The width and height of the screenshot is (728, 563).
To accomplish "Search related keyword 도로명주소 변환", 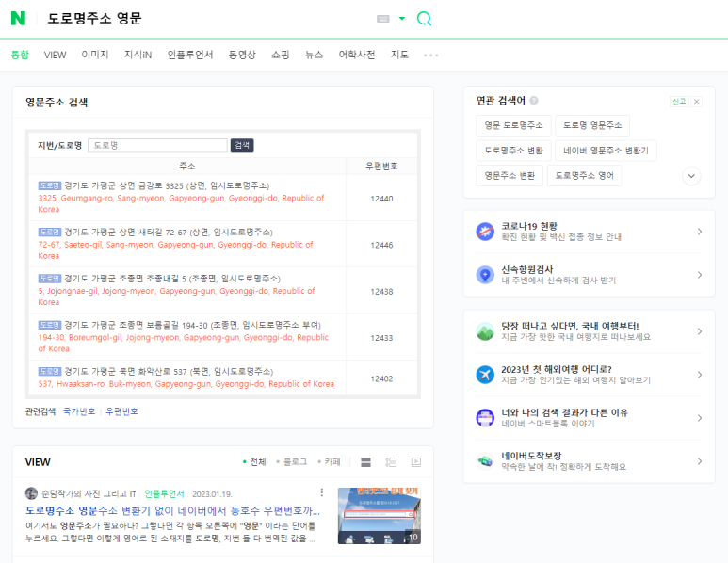I will tap(513, 151).
